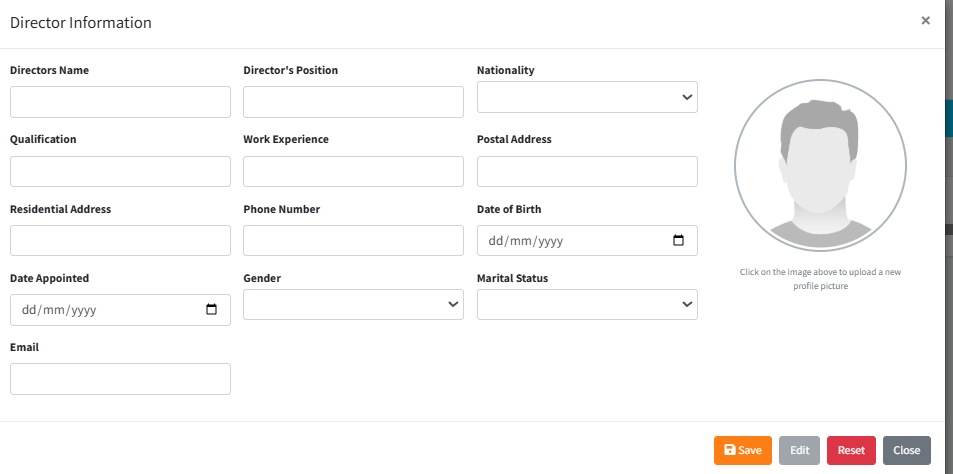Click the Close button in the footer
This screenshot has width=953, height=474.
(907, 450)
